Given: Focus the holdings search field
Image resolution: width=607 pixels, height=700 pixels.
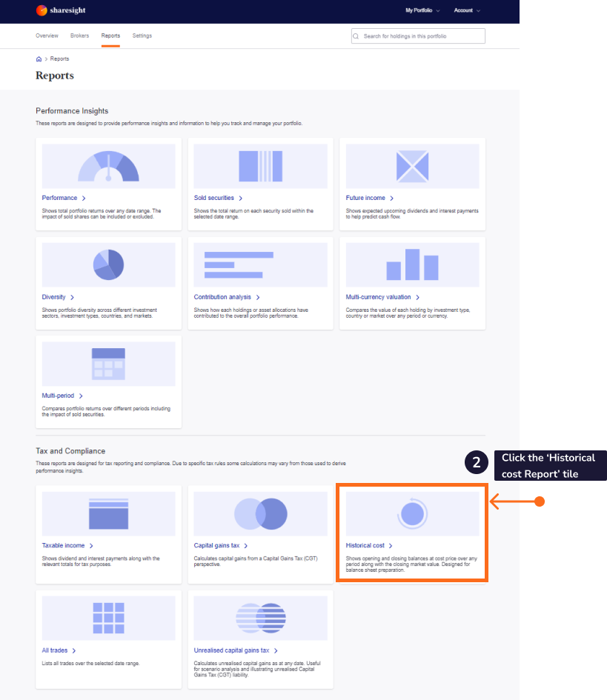Looking at the screenshot, I should tap(418, 36).
